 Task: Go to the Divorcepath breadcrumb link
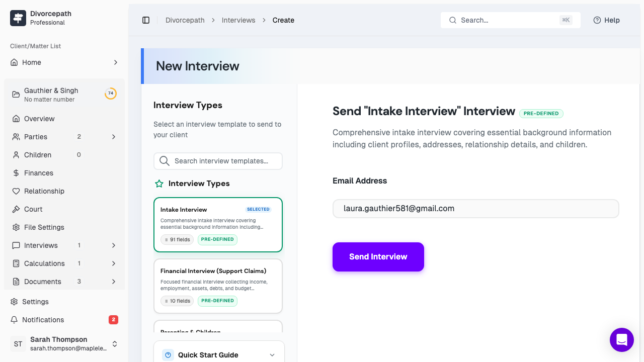coord(185,20)
